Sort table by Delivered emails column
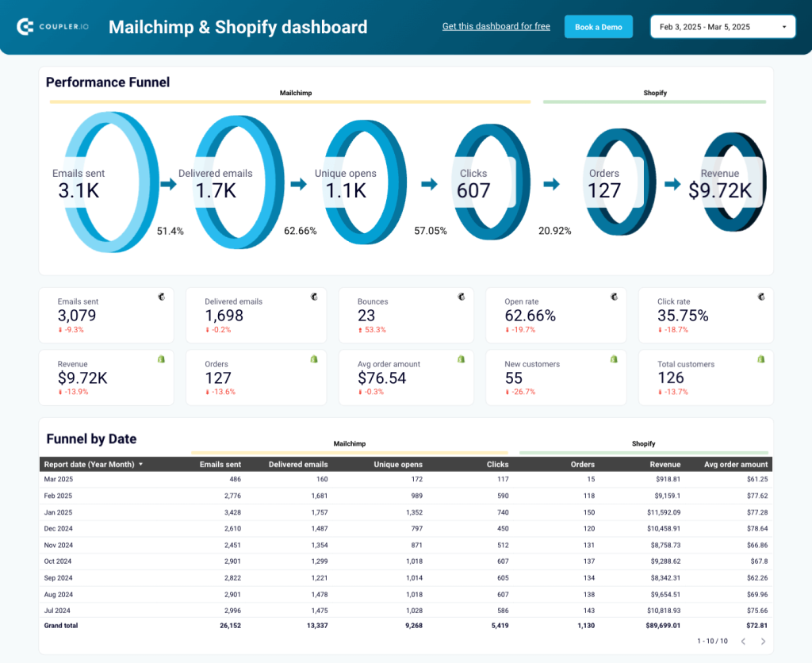This screenshot has width=812, height=663. 298,465
